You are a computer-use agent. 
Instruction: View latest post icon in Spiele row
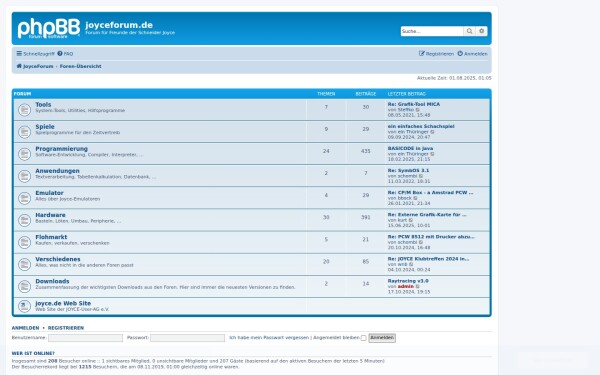point(432,132)
